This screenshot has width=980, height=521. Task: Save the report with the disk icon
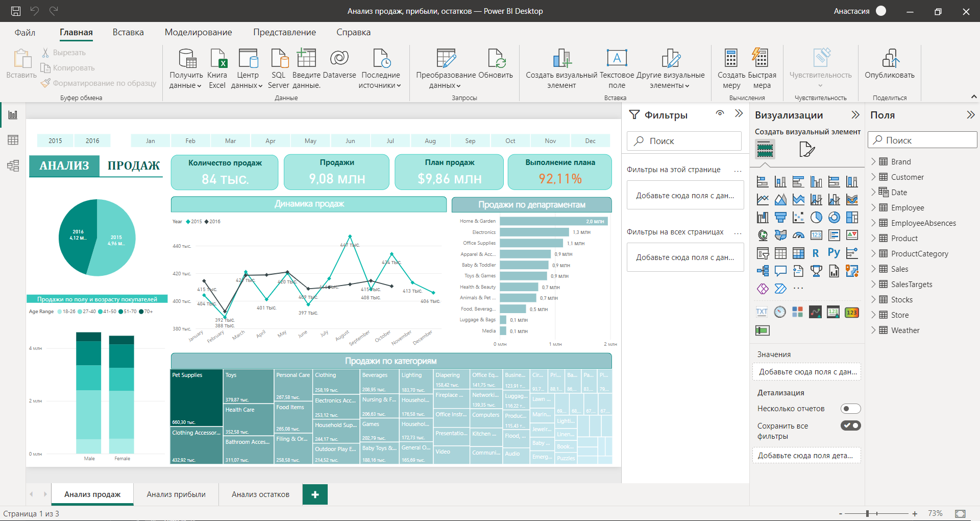tap(16, 11)
